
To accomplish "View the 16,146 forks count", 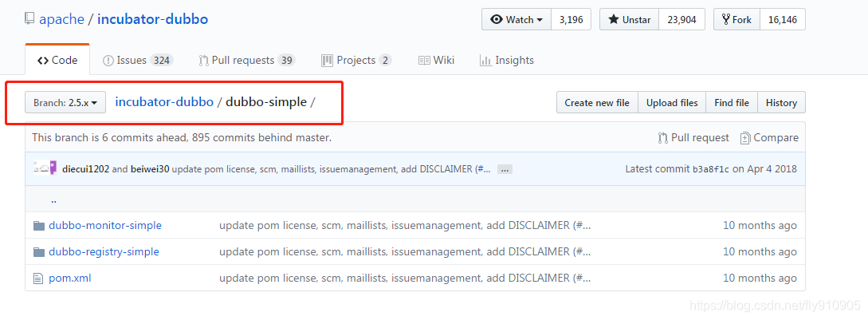I will 782,19.
